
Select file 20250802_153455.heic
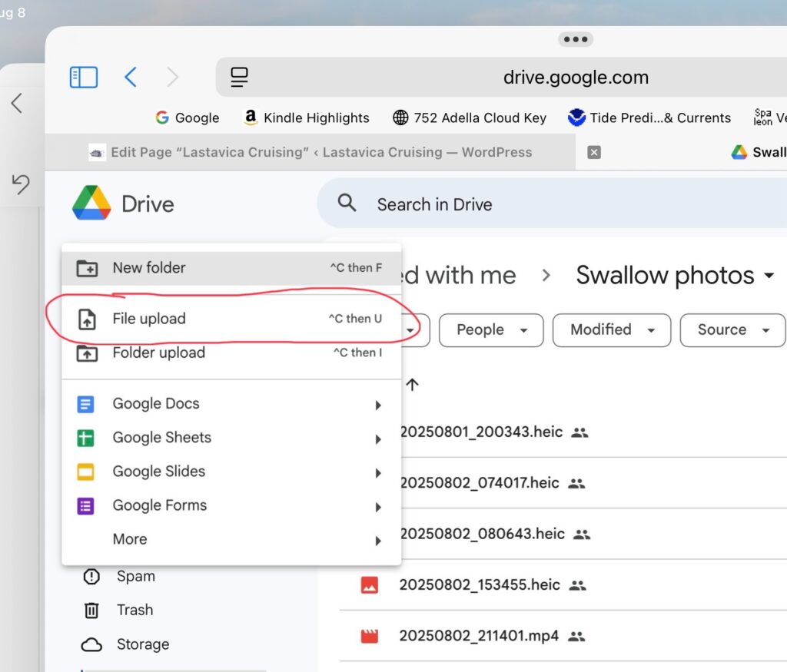point(480,584)
